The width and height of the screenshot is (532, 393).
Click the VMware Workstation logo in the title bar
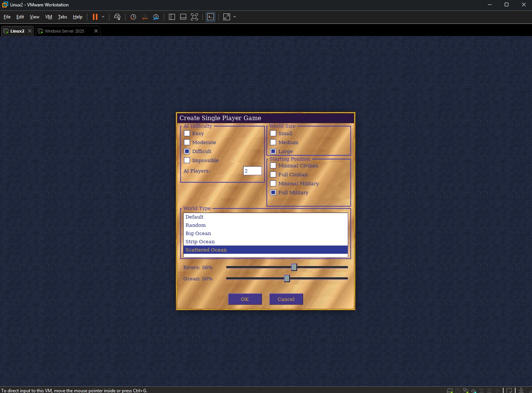coord(5,5)
